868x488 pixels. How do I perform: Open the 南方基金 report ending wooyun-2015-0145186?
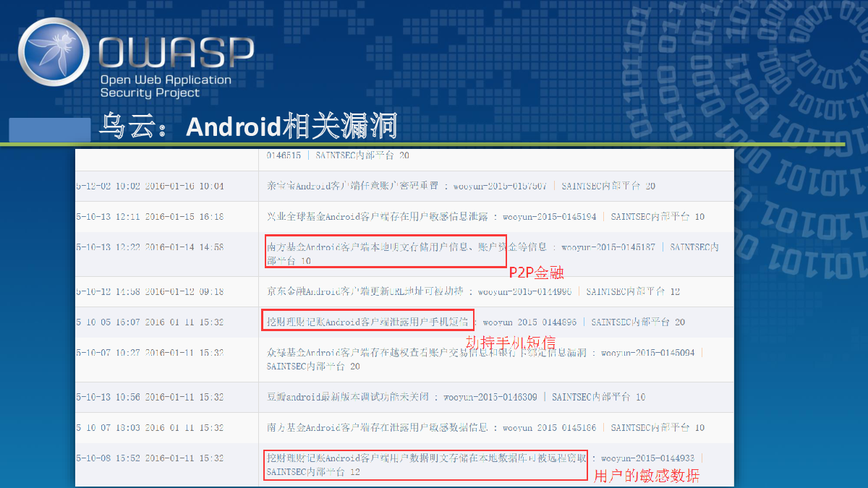click(x=377, y=427)
